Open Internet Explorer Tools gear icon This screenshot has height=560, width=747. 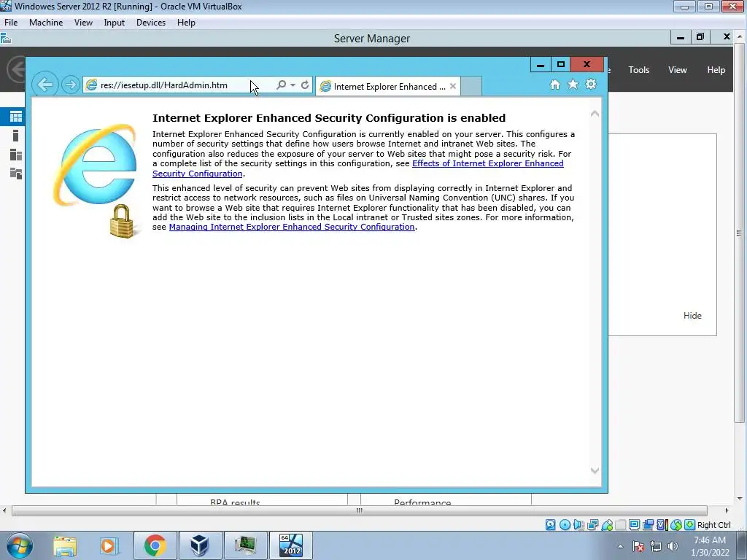[x=591, y=85]
